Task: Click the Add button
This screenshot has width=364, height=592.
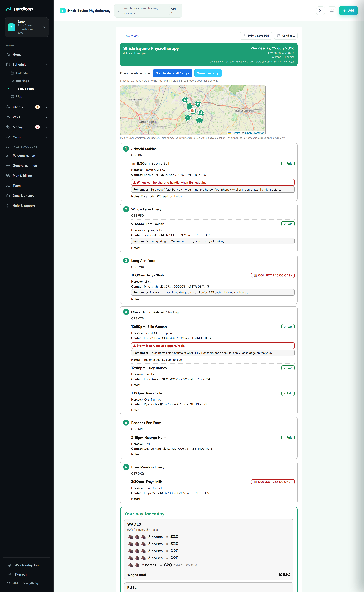Action: coord(348,11)
